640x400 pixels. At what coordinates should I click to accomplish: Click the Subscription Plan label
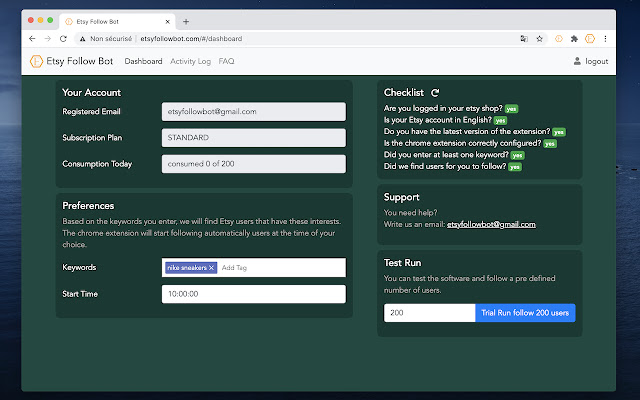[x=92, y=138]
